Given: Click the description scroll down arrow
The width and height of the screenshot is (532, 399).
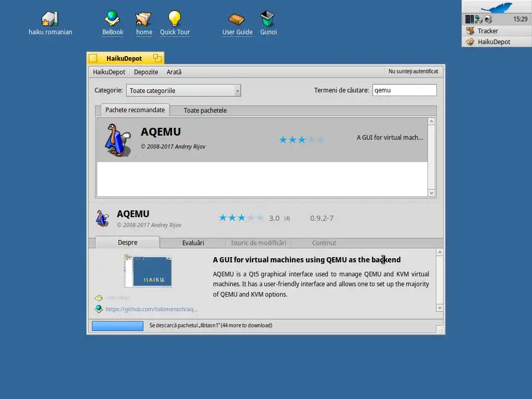Looking at the screenshot, I should click(x=440, y=308).
